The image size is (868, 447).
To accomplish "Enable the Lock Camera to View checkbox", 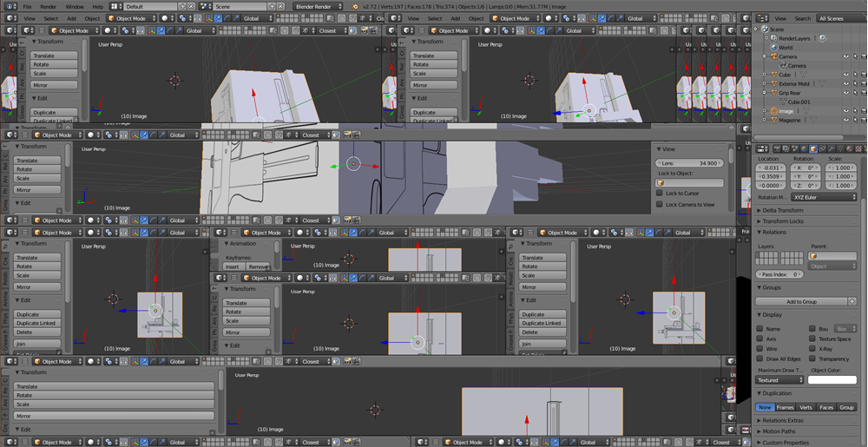I will [x=660, y=205].
